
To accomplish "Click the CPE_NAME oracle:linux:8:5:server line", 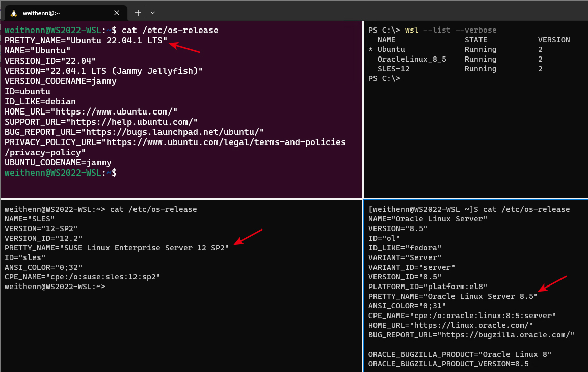I will click(462, 316).
